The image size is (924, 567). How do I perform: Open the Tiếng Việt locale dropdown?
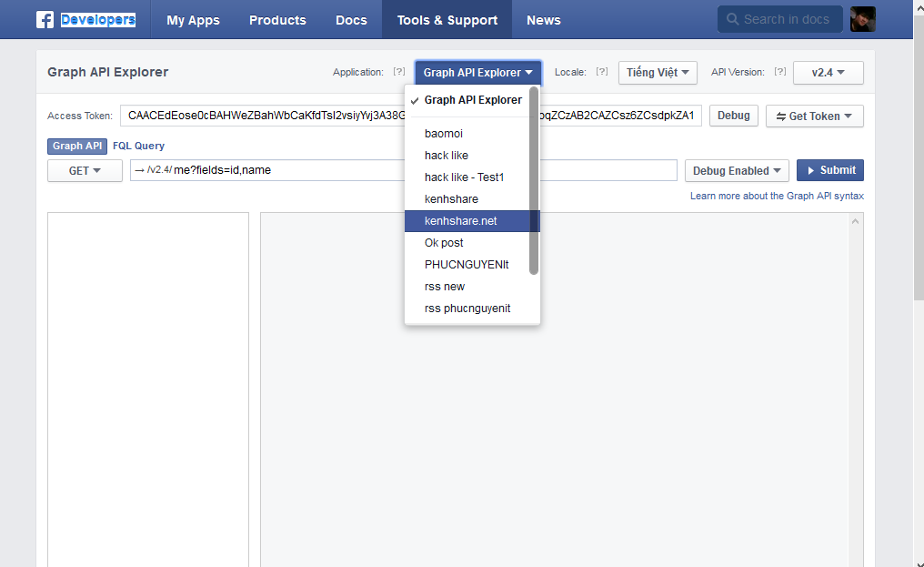coord(658,73)
